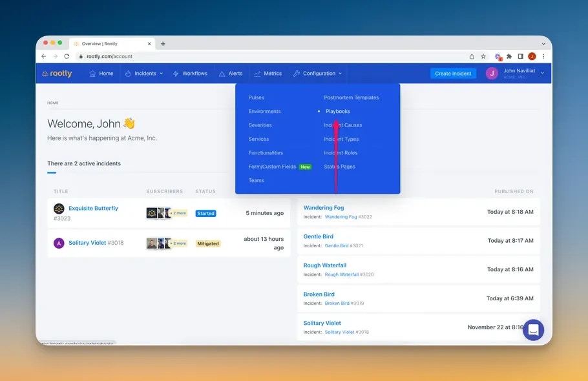Click the Started status badge
This screenshot has width=588, height=381.
206,214
